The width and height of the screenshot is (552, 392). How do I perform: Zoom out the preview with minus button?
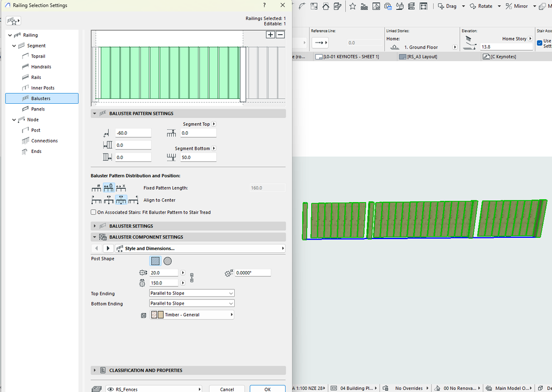(x=280, y=34)
